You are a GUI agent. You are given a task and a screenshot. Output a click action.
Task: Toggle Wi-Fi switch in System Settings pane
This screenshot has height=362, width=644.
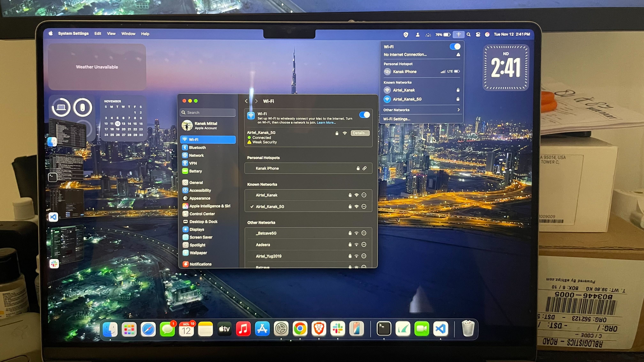(364, 115)
